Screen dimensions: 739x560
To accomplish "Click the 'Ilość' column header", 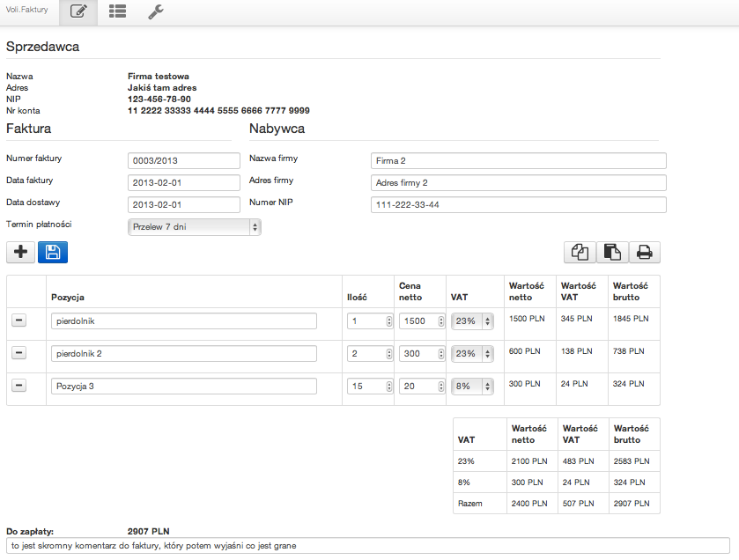I will [357, 298].
